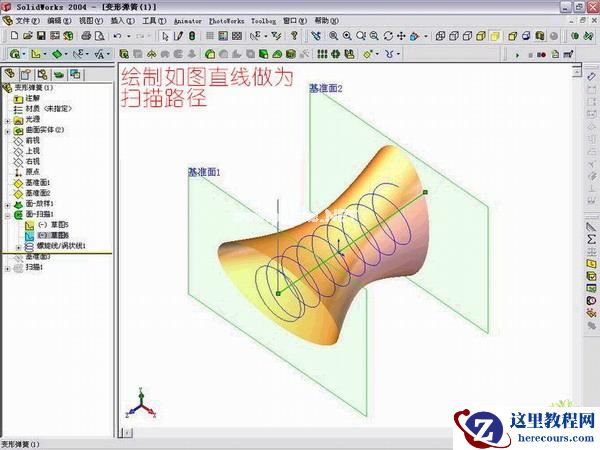This screenshot has height=450, width=600.
Task: Select 材质 <未指定> in the tree
Action: 49,109
